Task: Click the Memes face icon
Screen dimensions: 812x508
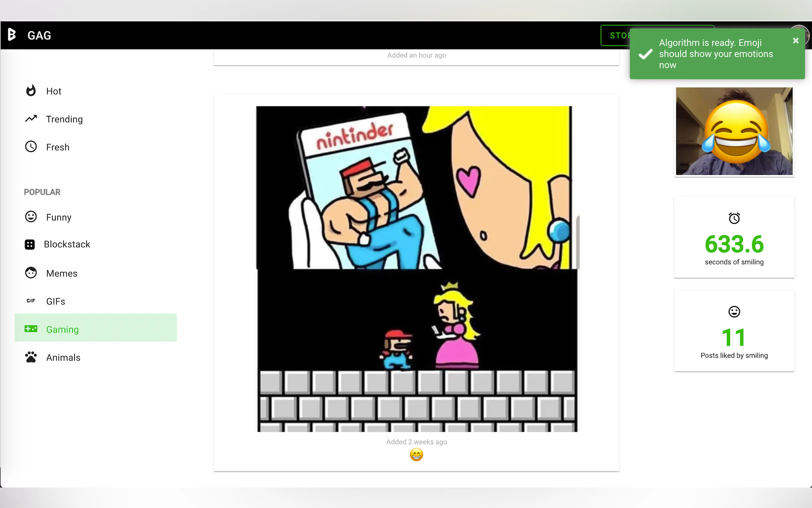Action: (x=31, y=273)
